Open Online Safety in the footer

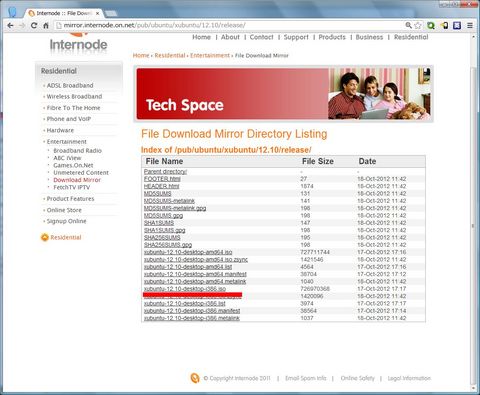[357, 378]
